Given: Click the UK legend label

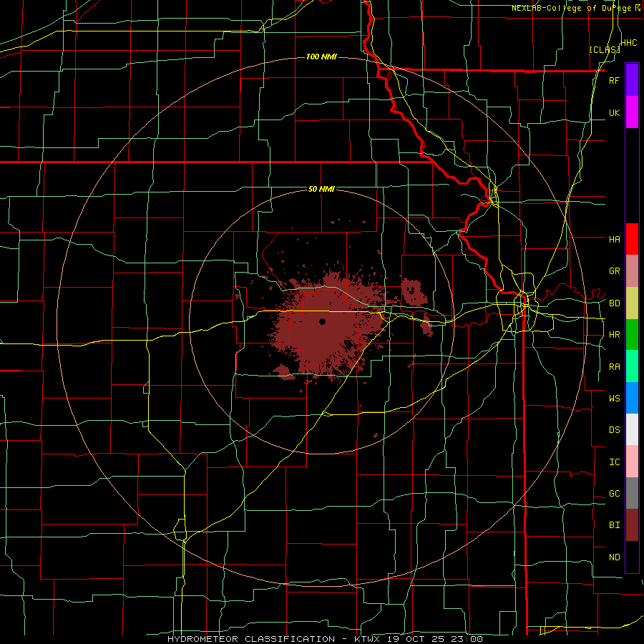Looking at the screenshot, I should pos(614,112).
